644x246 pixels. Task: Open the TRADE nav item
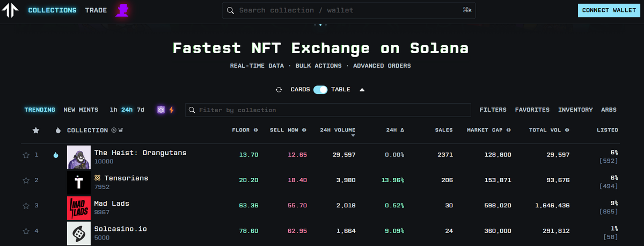96,10
